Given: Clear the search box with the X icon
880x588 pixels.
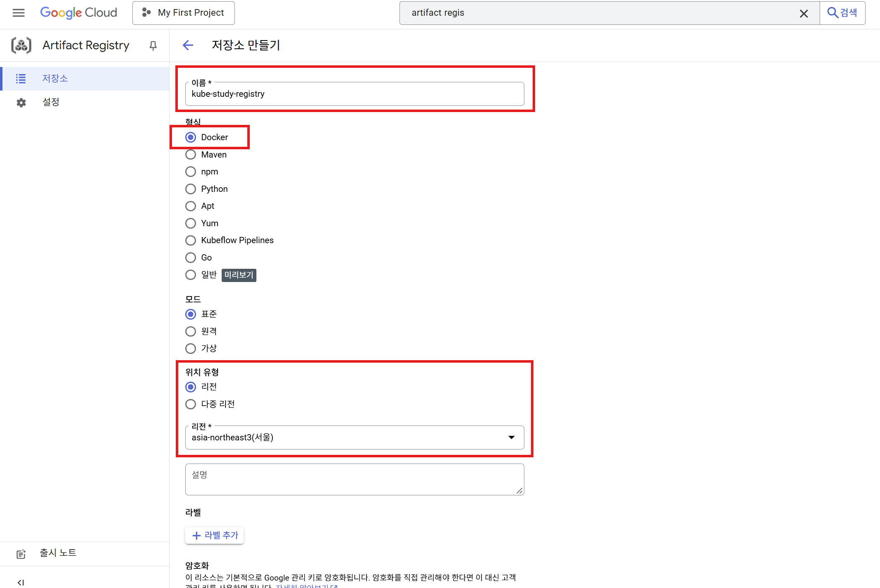Looking at the screenshot, I should pyautogui.click(x=803, y=13).
